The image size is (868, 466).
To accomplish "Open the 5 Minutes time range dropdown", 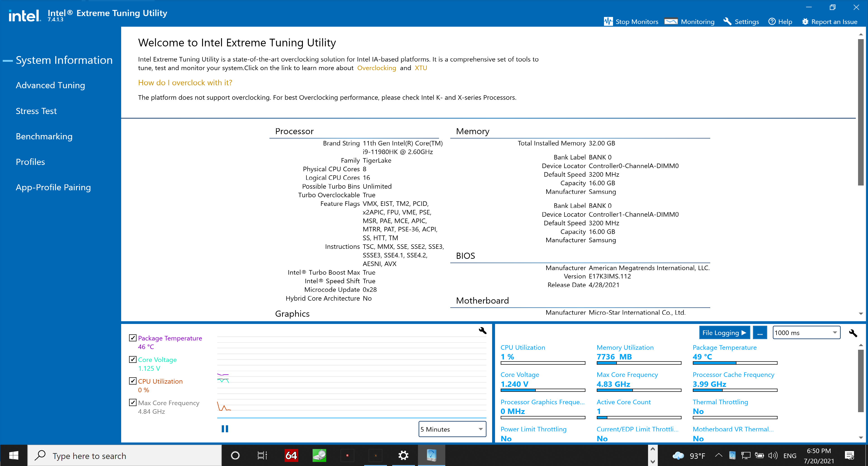I will (452, 429).
